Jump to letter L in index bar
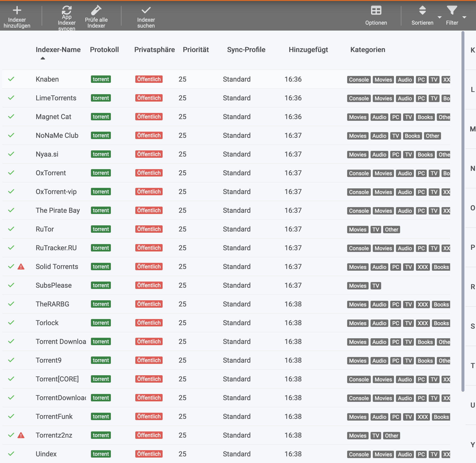The width and height of the screenshot is (476, 463). point(472,89)
